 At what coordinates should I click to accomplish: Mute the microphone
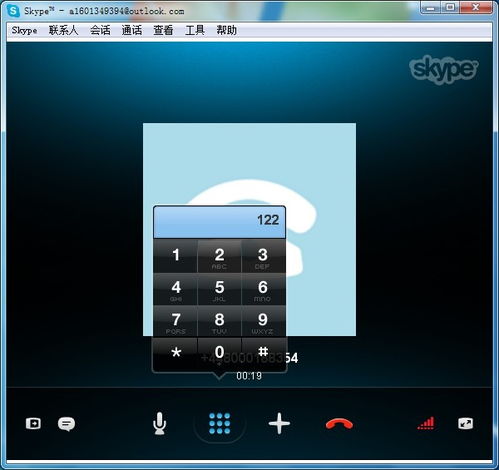[160, 424]
